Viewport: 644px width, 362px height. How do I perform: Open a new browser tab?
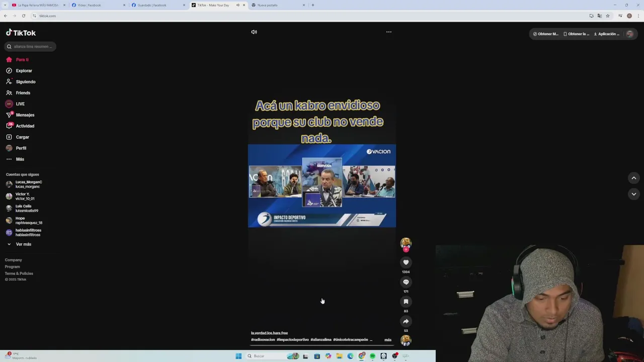point(313,5)
